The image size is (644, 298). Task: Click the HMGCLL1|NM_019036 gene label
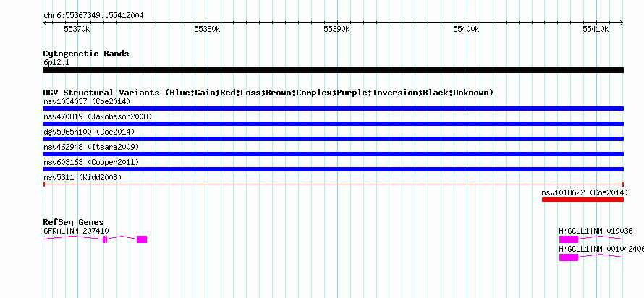click(596, 231)
